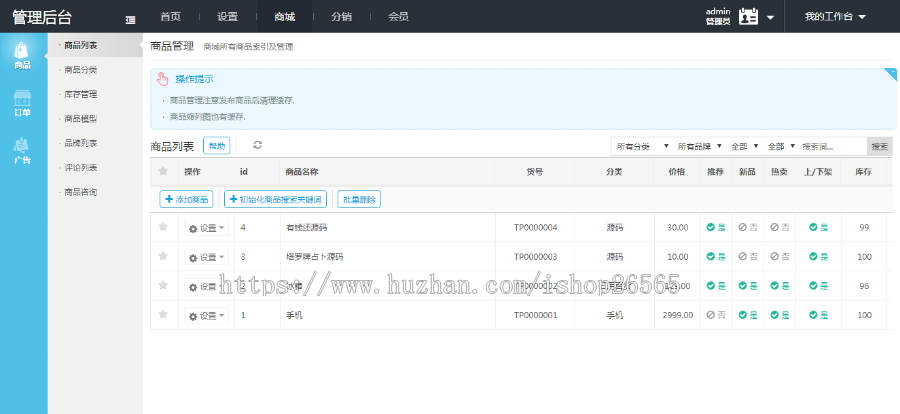Click the 批量删除 button
The height and width of the screenshot is (414, 900).
[x=359, y=199]
